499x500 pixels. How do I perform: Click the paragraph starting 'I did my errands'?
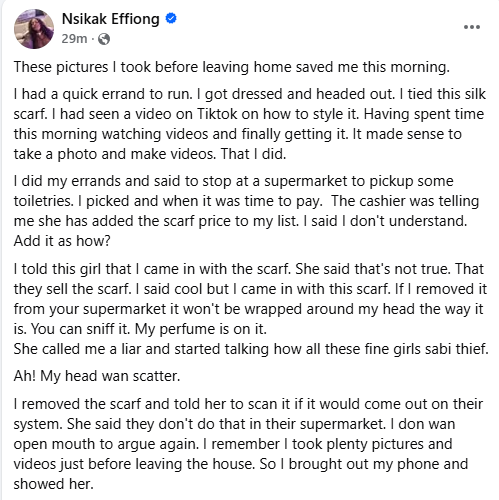pos(246,211)
